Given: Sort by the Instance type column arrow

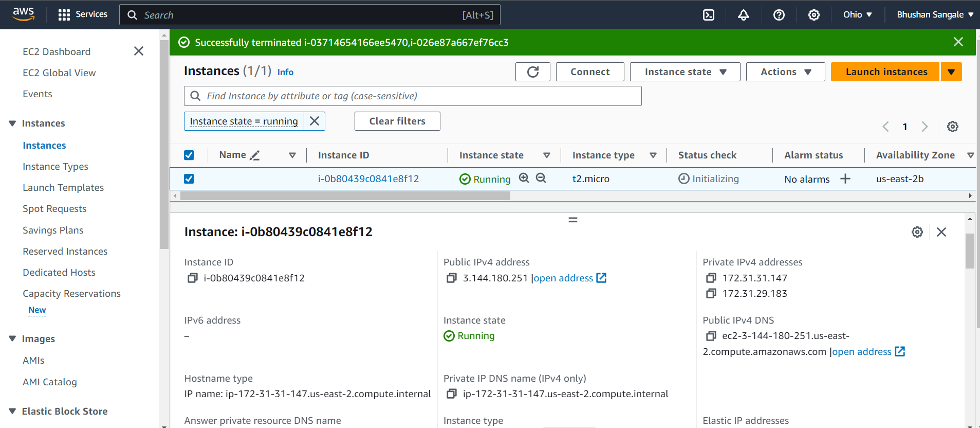Looking at the screenshot, I should click(653, 155).
